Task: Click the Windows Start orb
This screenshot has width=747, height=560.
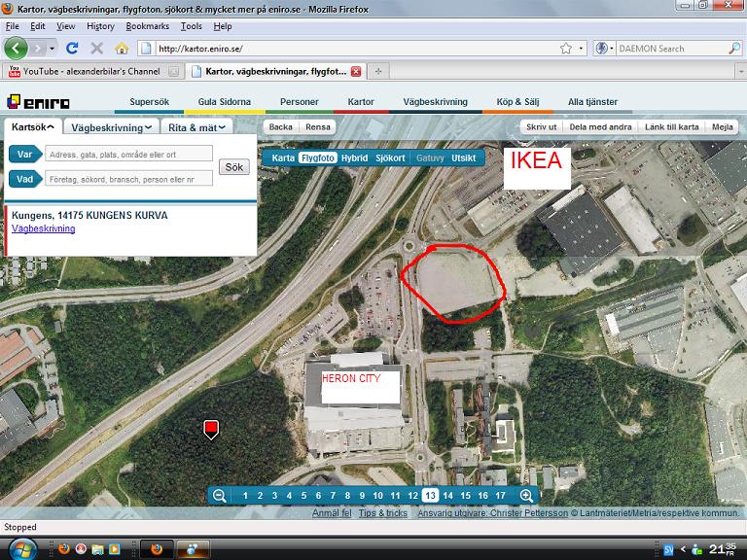Action: pos(22,549)
